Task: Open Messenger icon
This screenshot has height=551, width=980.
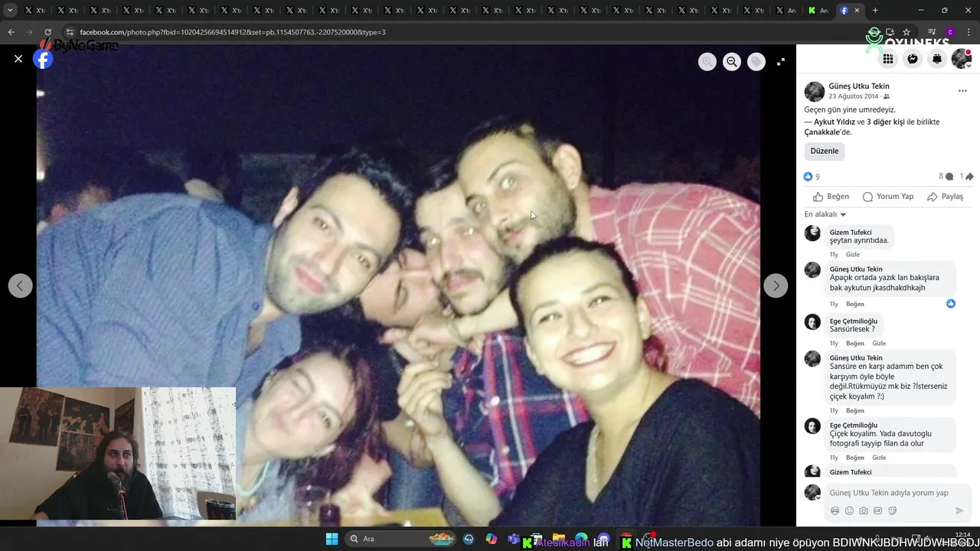Action: point(913,59)
